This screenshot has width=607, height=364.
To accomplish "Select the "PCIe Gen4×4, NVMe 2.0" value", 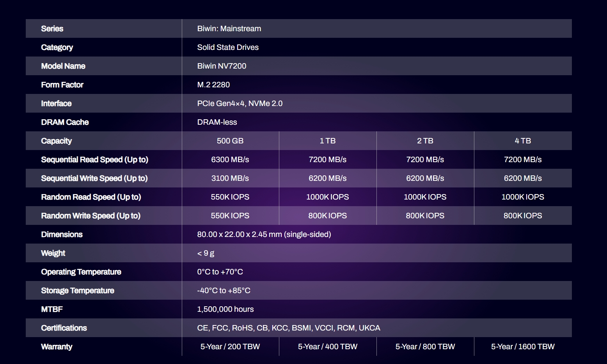I will [240, 103].
